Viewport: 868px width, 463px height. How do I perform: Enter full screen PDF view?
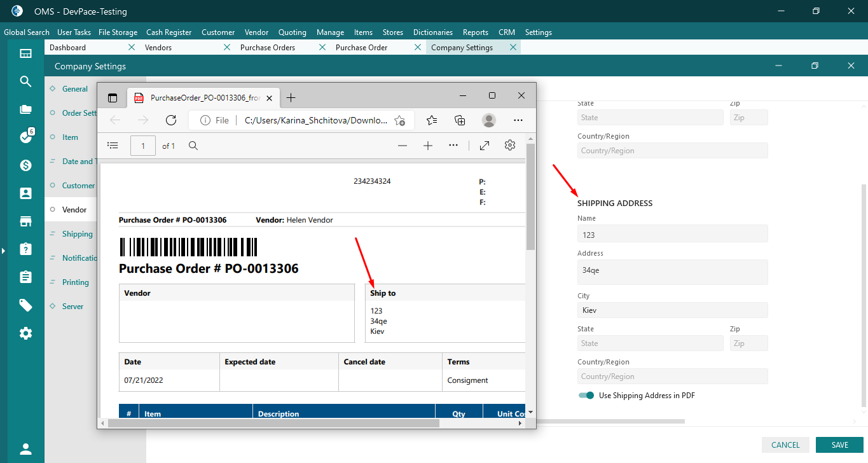[x=485, y=146]
